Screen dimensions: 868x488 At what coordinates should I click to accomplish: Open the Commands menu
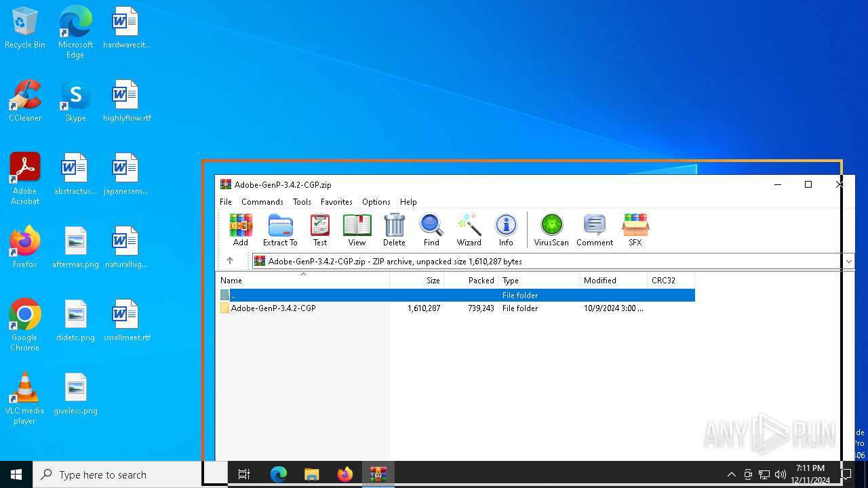[x=262, y=202]
